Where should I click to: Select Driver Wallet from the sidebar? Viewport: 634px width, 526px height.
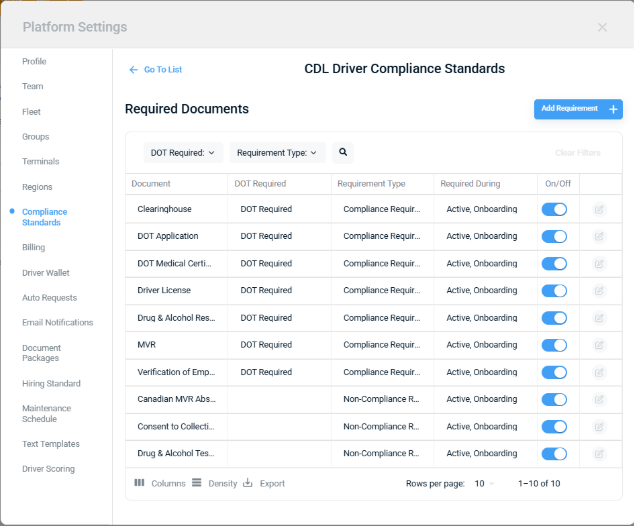(x=46, y=273)
